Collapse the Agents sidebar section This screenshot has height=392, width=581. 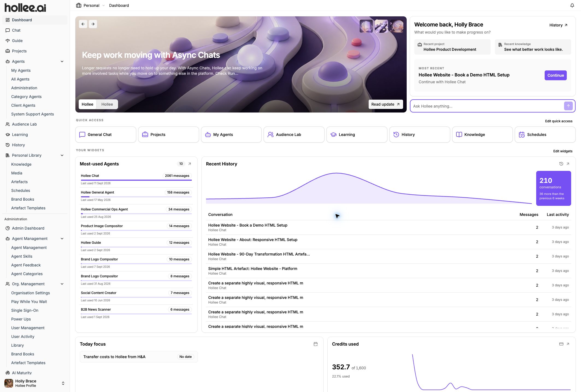(62, 61)
